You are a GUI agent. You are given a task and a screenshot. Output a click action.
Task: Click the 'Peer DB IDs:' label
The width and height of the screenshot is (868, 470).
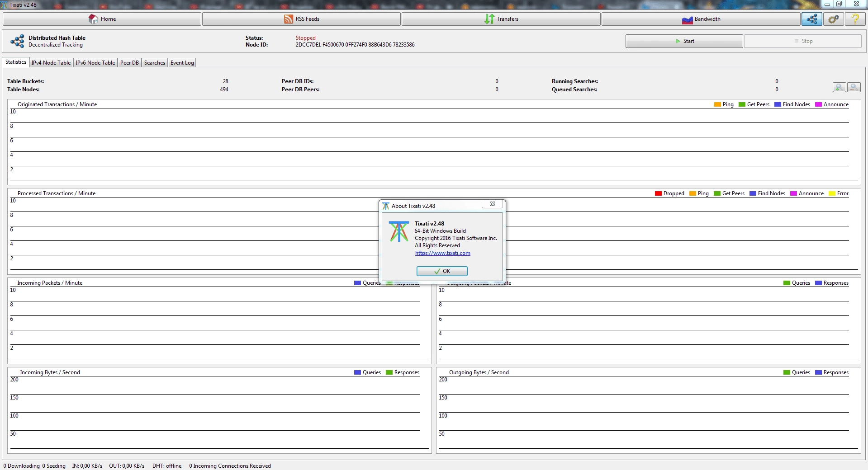(298, 81)
